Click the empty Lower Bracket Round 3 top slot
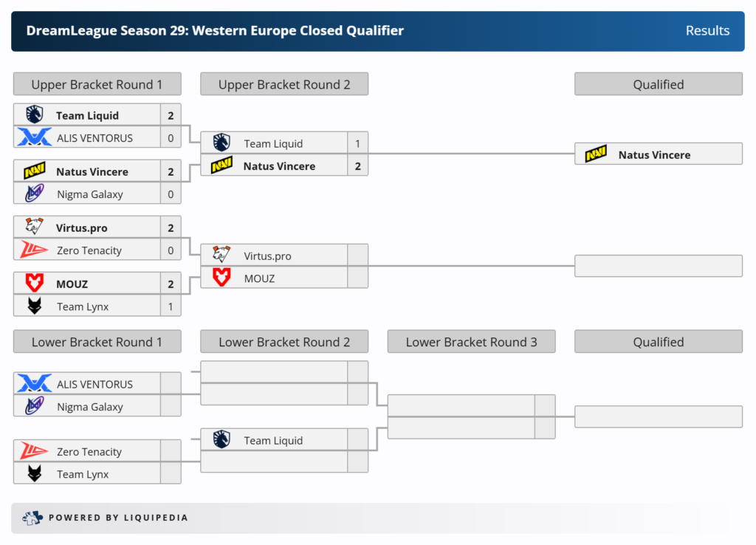Image resolution: width=756 pixels, height=545 pixels. pyautogui.click(x=461, y=405)
